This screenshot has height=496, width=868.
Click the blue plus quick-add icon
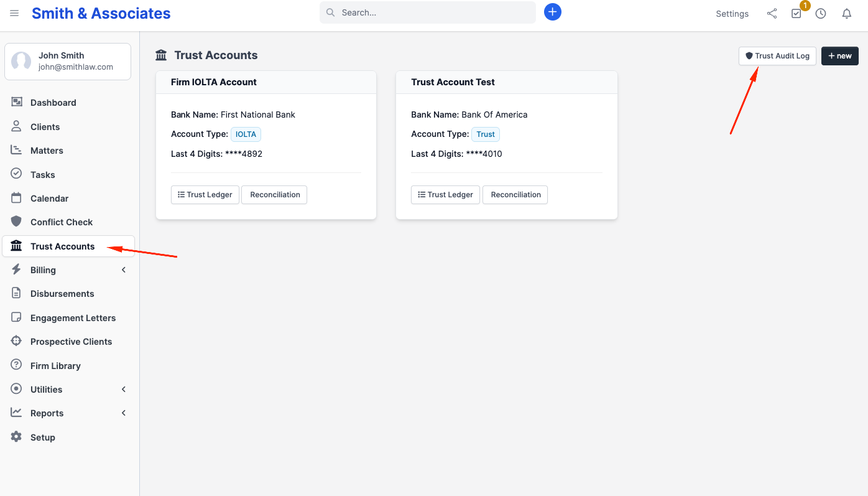[553, 12]
